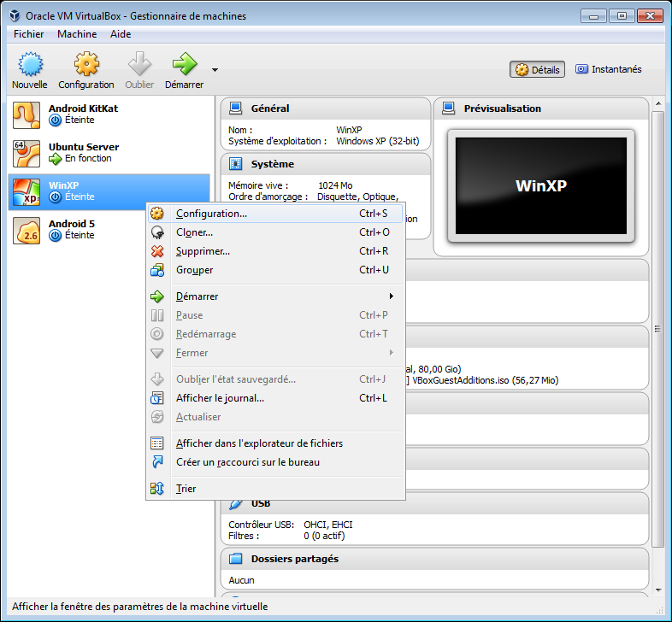Open the Aide menu

[121, 34]
